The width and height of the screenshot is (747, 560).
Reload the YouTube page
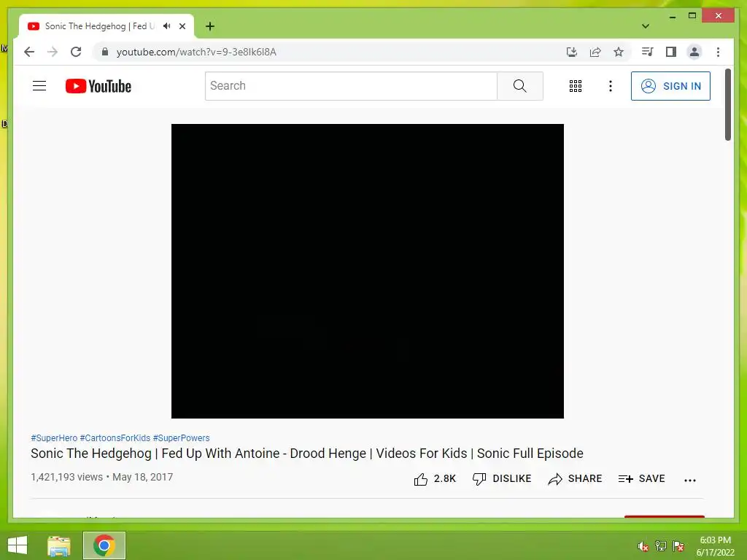pos(76,52)
